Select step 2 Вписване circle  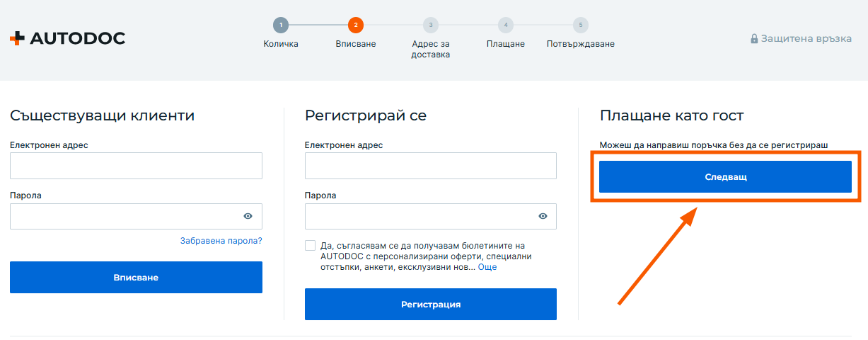pos(356,25)
